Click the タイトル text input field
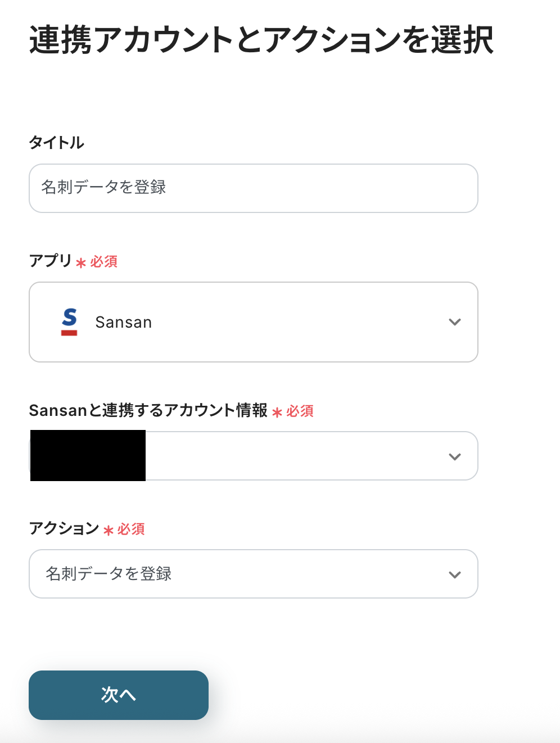The height and width of the screenshot is (743, 560). click(x=253, y=188)
